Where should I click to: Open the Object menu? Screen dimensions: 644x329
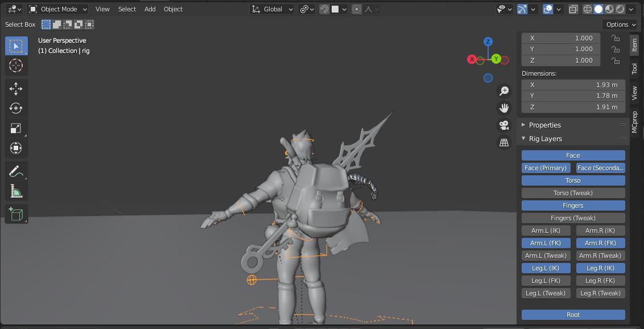[174, 9]
